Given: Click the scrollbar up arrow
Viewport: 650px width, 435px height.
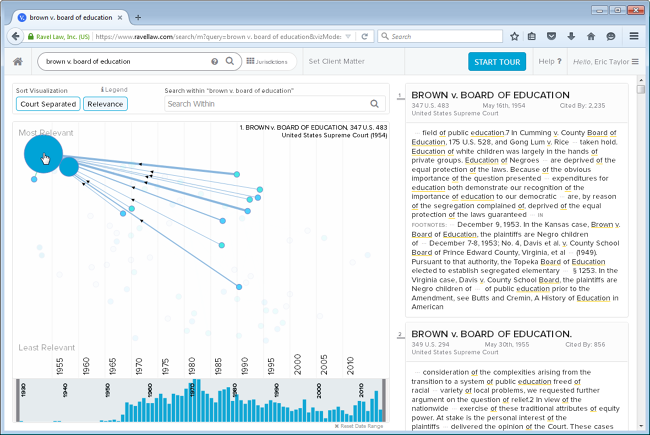Looking at the screenshot, I should (641, 80).
